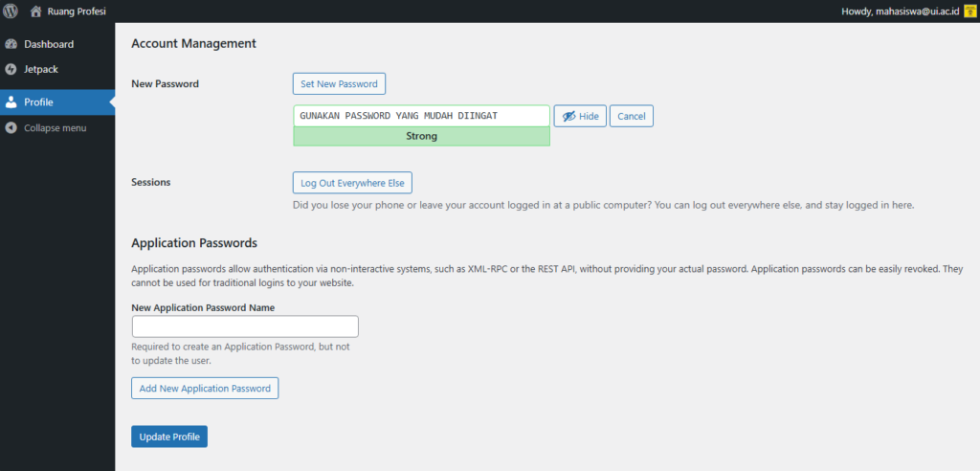Click the Set New Password button
Screen dimensions: 980x471
tap(339, 84)
